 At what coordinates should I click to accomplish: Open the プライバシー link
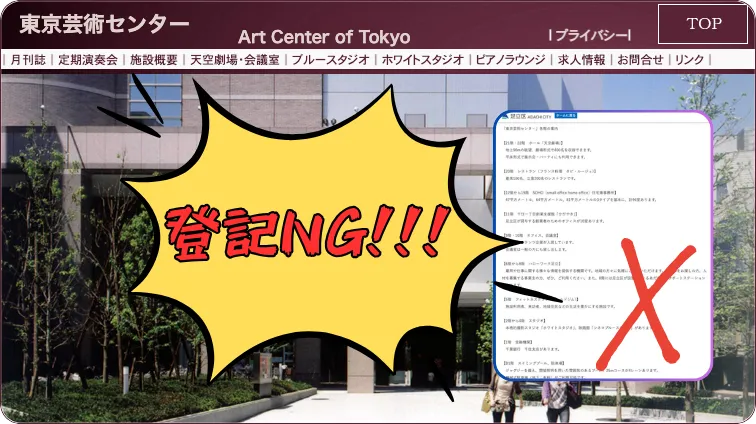pyautogui.click(x=590, y=35)
